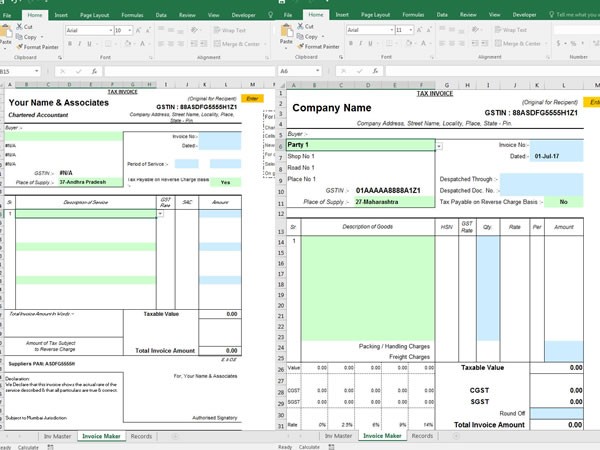The width and height of the screenshot is (600, 450).
Task: Toggle Wrap Text in the left window
Action: pos(232,31)
